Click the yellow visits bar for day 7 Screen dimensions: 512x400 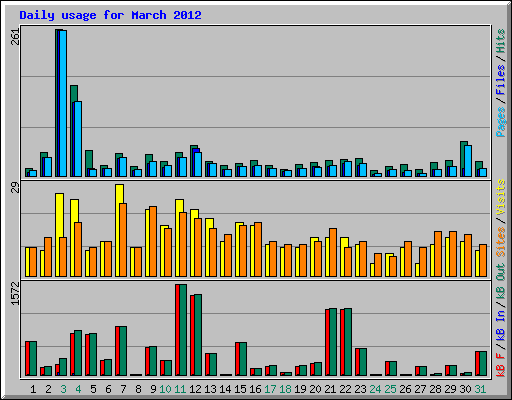click(119, 230)
